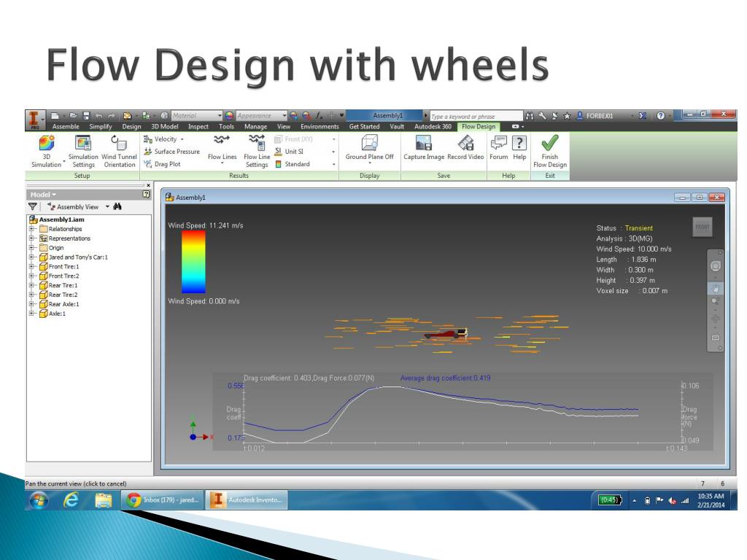
Task: Select the Pan hand tool in navigation bar
Action: [x=715, y=288]
